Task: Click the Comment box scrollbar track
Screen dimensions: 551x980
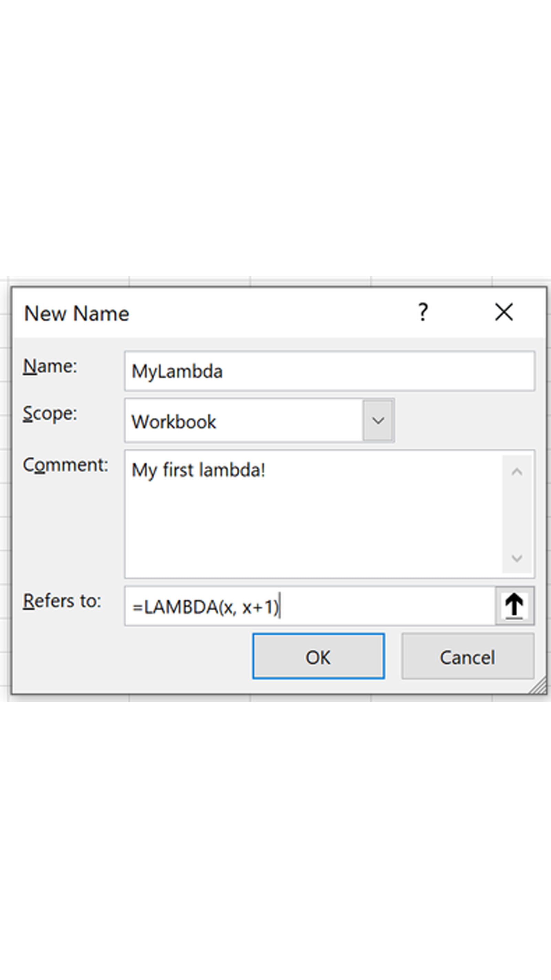Action: click(517, 515)
